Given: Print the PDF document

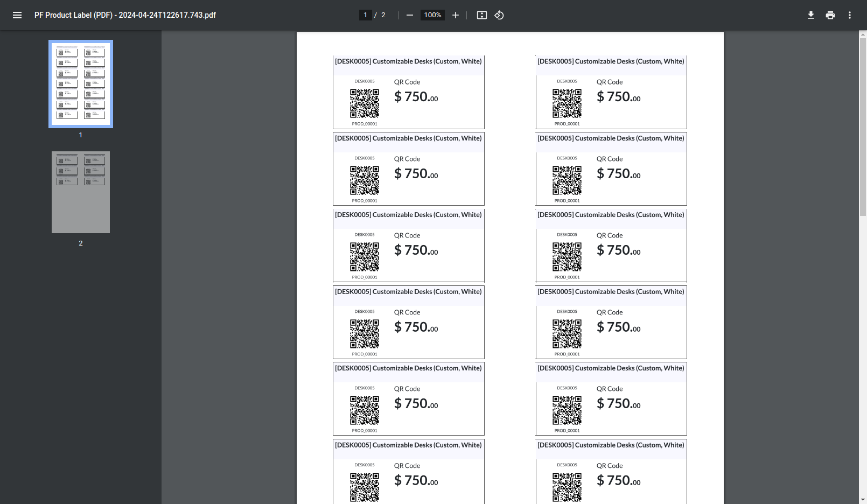Looking at the screenshot, I should 830,15.
